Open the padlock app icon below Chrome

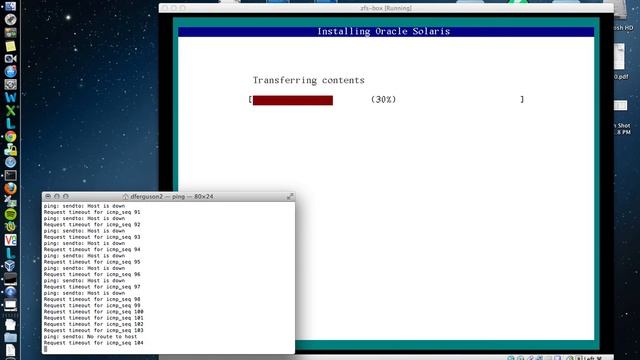[x=11, y=149]
